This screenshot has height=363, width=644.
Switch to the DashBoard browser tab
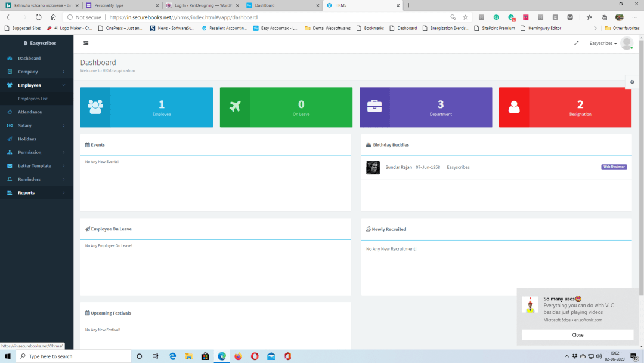click(x=283, y=5)
